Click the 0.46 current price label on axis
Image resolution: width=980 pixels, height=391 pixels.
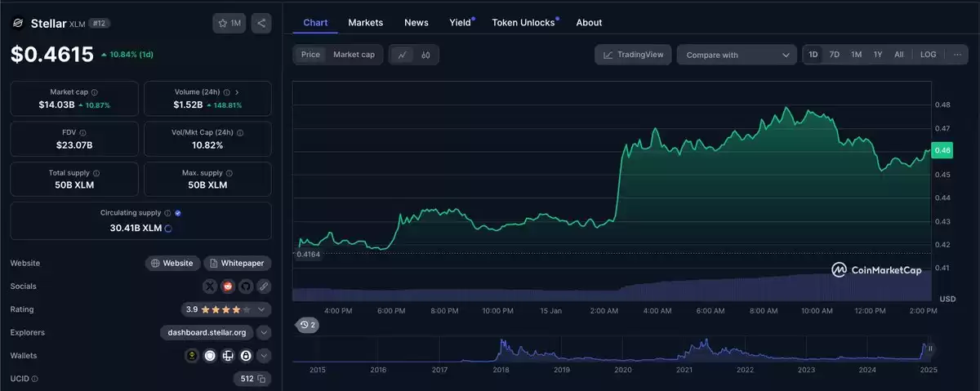(x=943, y=150)
